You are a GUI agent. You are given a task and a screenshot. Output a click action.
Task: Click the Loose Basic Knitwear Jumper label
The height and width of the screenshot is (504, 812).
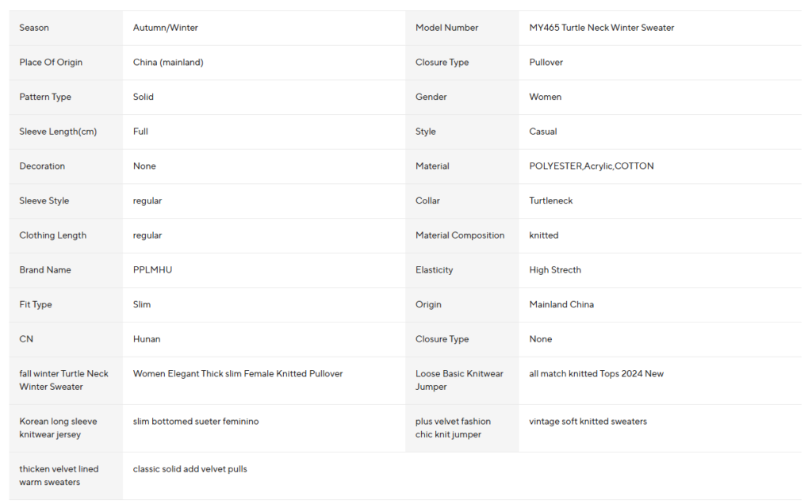pos(458,380)
